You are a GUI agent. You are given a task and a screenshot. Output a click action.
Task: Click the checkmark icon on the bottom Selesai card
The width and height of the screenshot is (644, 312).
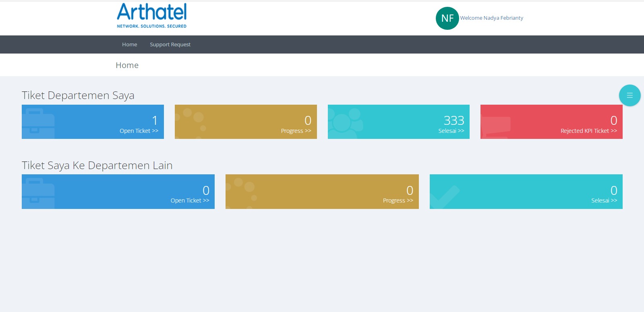pos(445,197)
